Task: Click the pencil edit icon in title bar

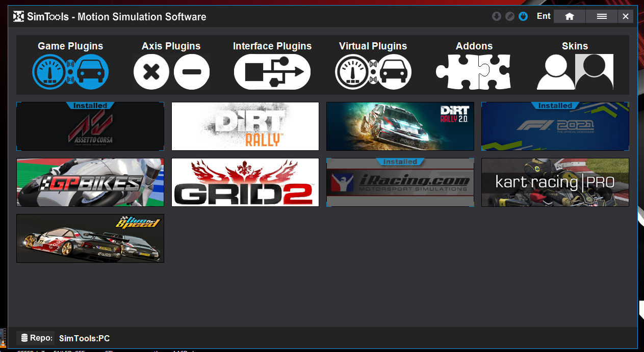Action: coord(509,16)
